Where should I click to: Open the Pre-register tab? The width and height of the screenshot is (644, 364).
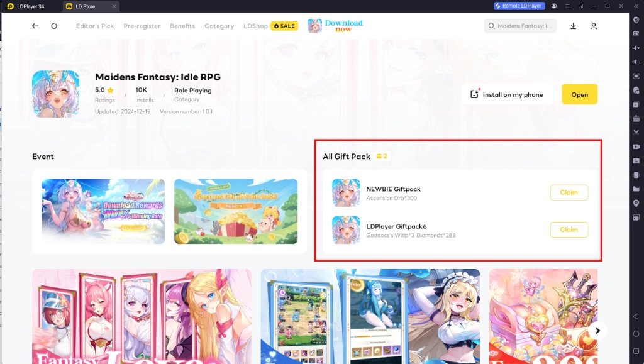(142, 26)
